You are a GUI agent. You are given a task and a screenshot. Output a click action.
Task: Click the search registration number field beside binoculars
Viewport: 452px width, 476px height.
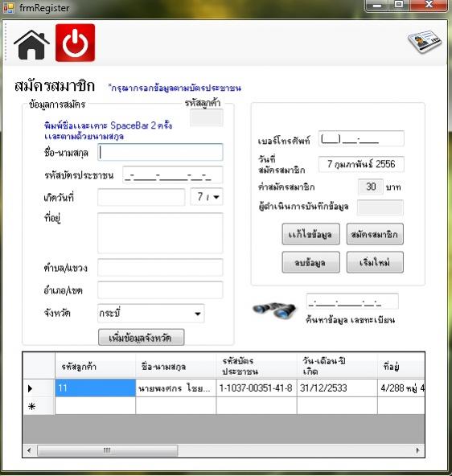click(352, 302)
